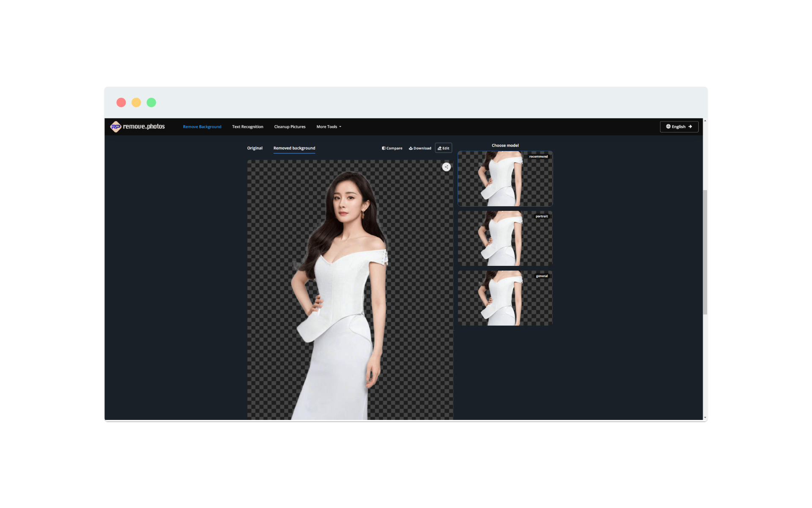The width and height of the screenshot is (812, 508).
Task: Choose the general model thumbnail
Action: pyautogui.click(x=505, y=298)
